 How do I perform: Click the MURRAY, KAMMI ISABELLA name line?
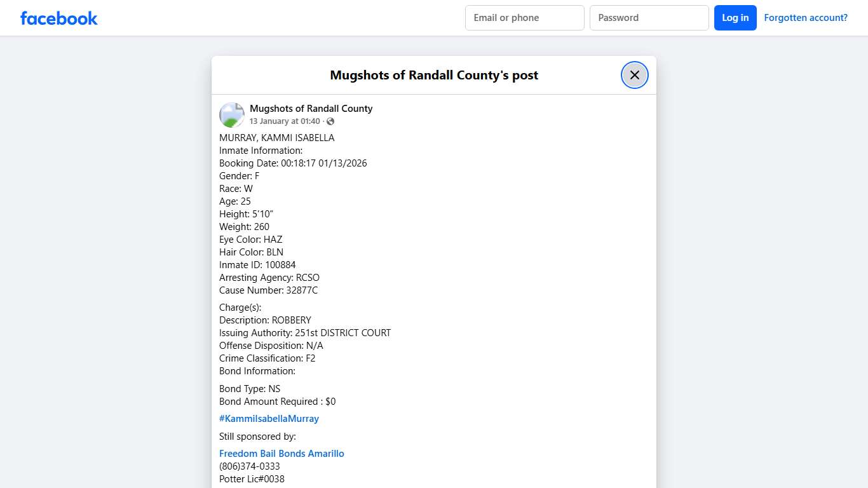[x=276, y=138]
